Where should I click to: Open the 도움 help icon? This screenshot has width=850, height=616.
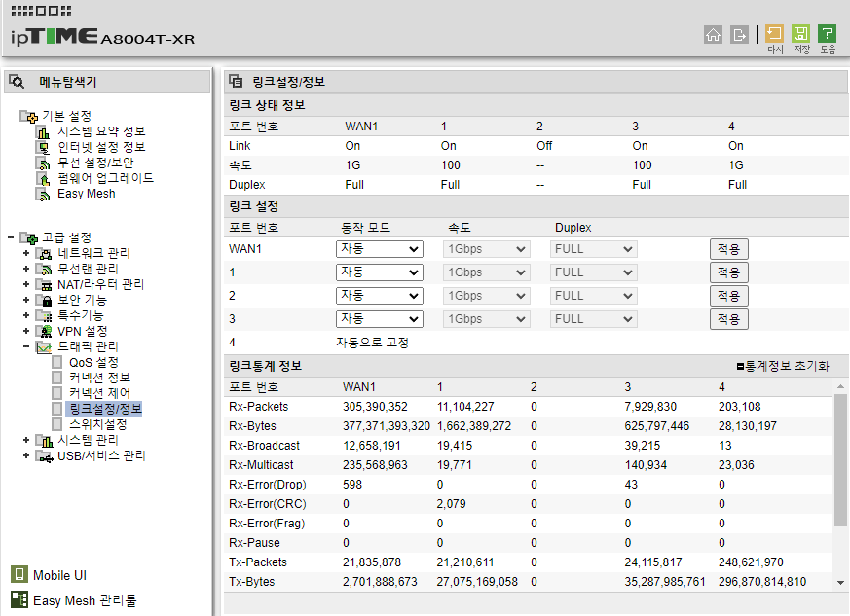(827, 34)
